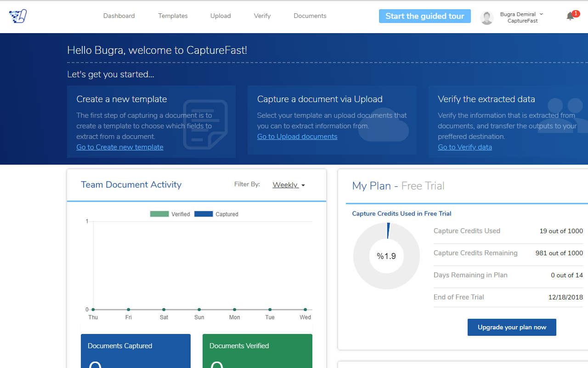This screenshot has width=588, height=368.
Task: Open the Verify menu item
Action: coord(262,16)
